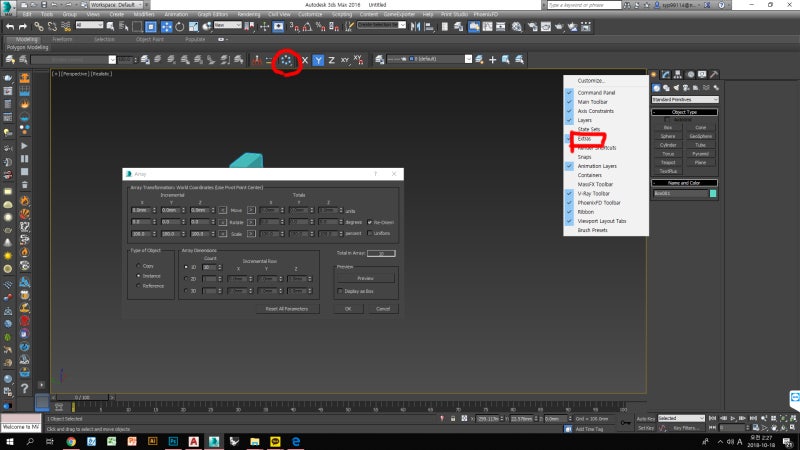Restrict to Y axis constraint
This screenshot has width=800, height=450.
click(318, 60)
